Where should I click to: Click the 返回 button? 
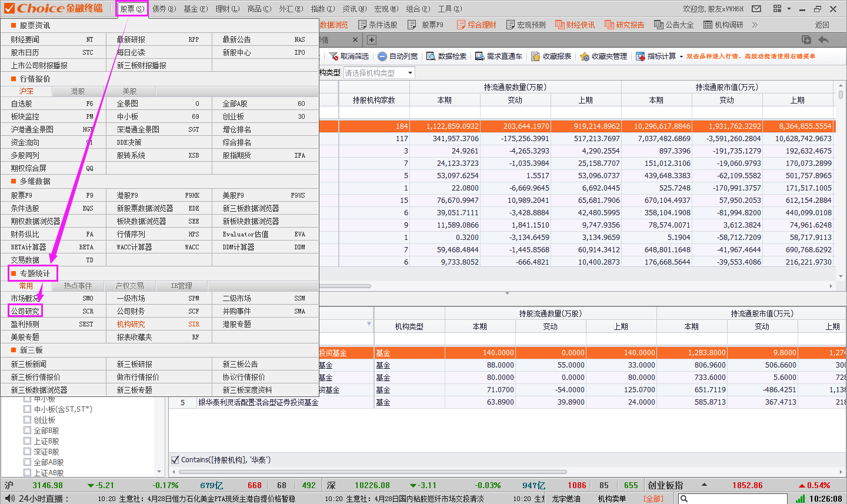822,25
